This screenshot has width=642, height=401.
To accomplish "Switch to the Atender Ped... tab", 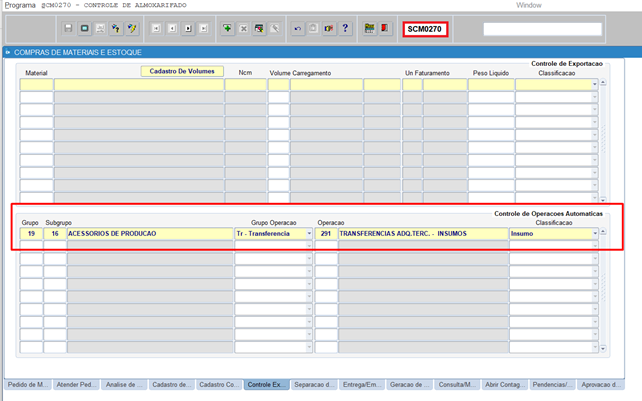I will (76, 385).
